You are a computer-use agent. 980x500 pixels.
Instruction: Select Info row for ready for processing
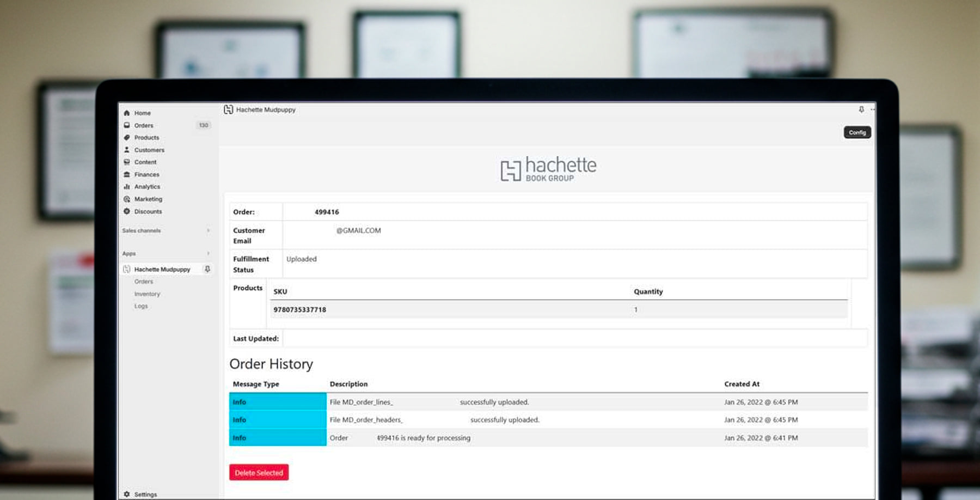[278, 438]
